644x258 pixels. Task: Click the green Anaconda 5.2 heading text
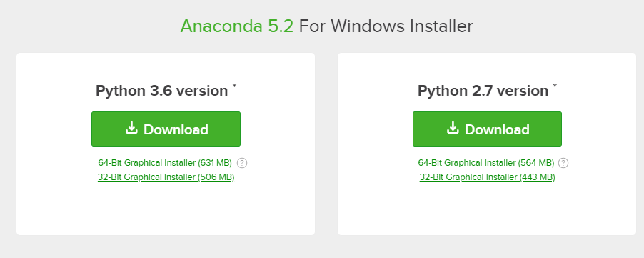[x=237, y=26]
